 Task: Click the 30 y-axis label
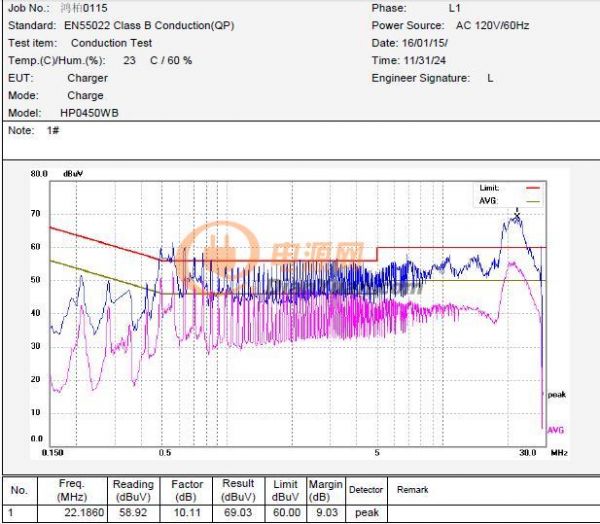pos(36,346)
